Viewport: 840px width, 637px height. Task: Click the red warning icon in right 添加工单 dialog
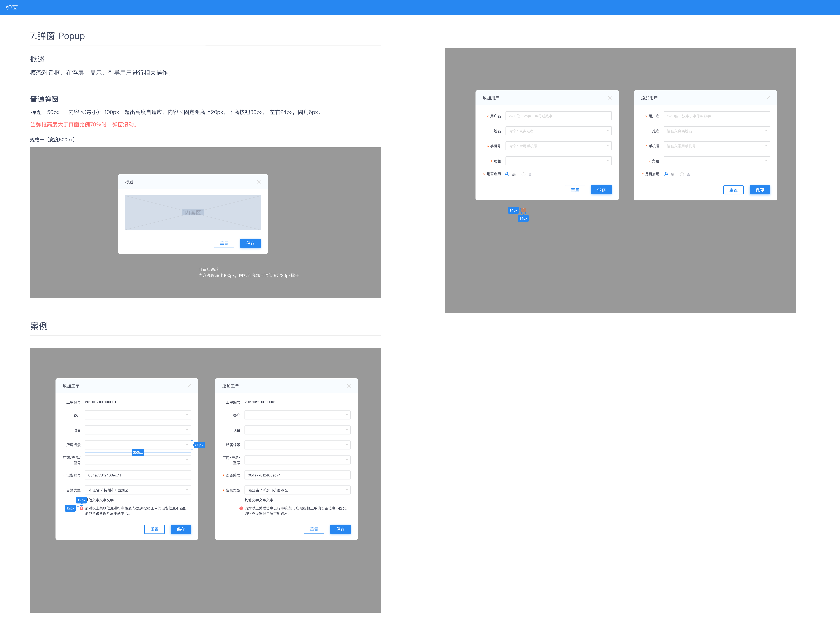(241, 508)
